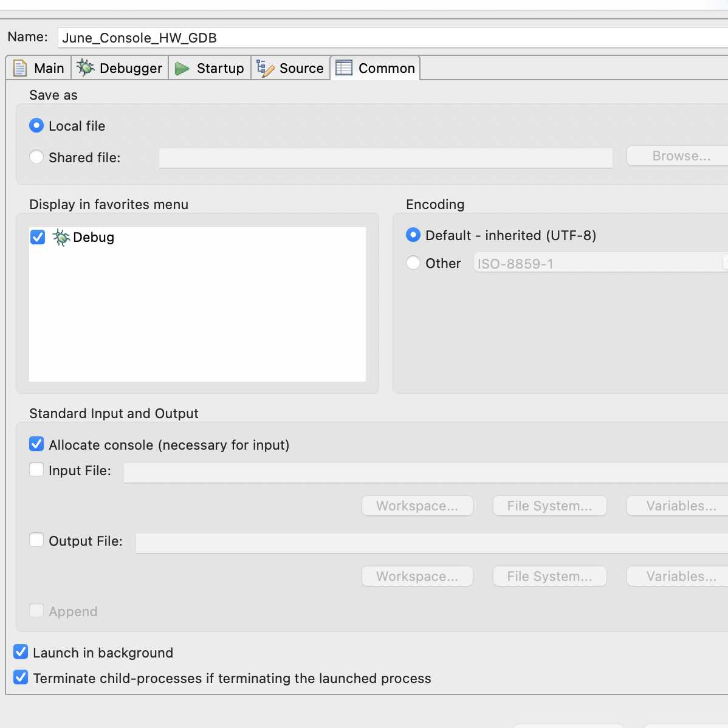
Task: Click the Encoding group label
Action: point(435,204)
